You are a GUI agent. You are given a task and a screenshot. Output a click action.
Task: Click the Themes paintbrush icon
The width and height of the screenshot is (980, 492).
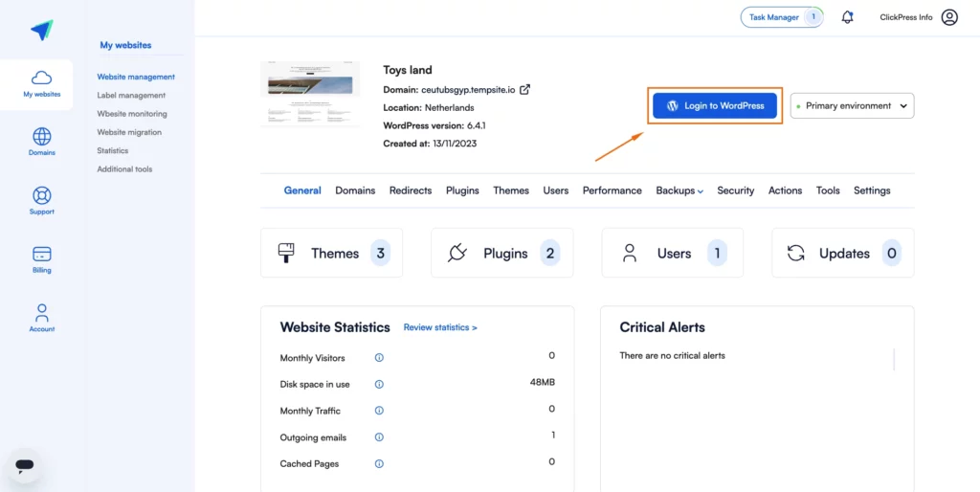coord(285,254)
